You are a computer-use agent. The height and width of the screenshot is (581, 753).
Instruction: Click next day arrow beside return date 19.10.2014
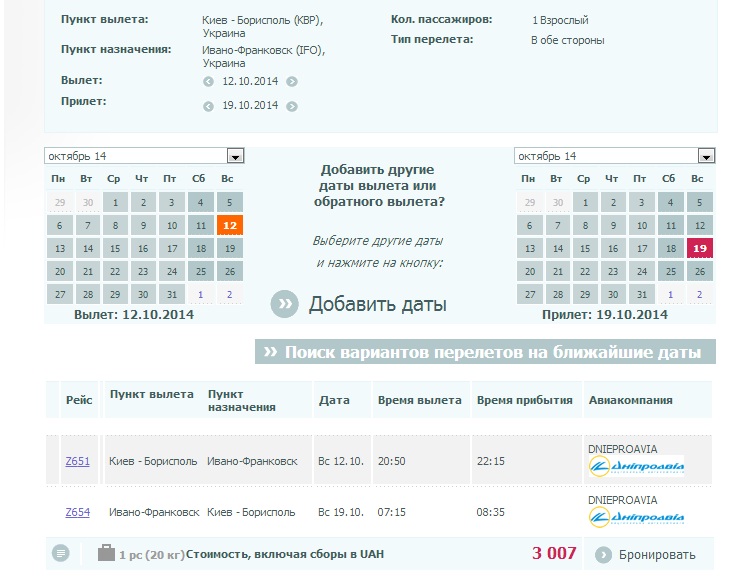(291, 106)
